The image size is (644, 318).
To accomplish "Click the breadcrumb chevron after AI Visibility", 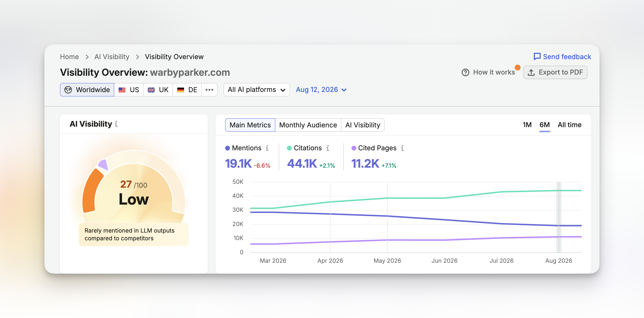I will click(x=137, y=57).
